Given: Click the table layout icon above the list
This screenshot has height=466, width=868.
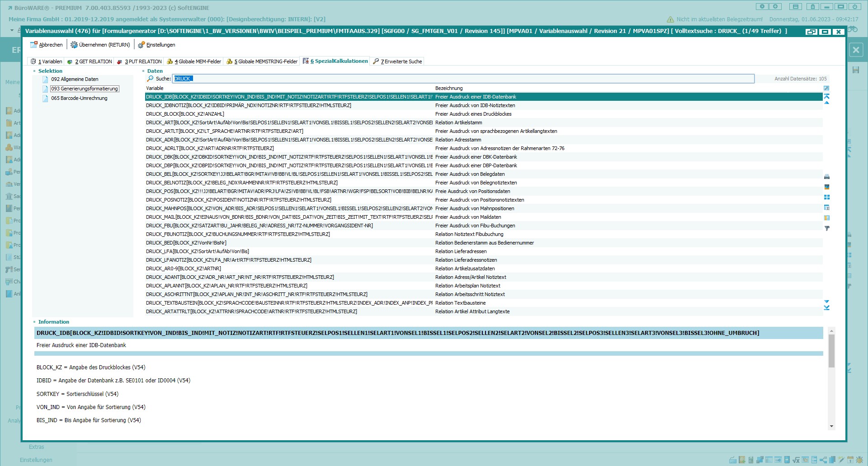Looking at the screenshot, I should coord(826,88).
